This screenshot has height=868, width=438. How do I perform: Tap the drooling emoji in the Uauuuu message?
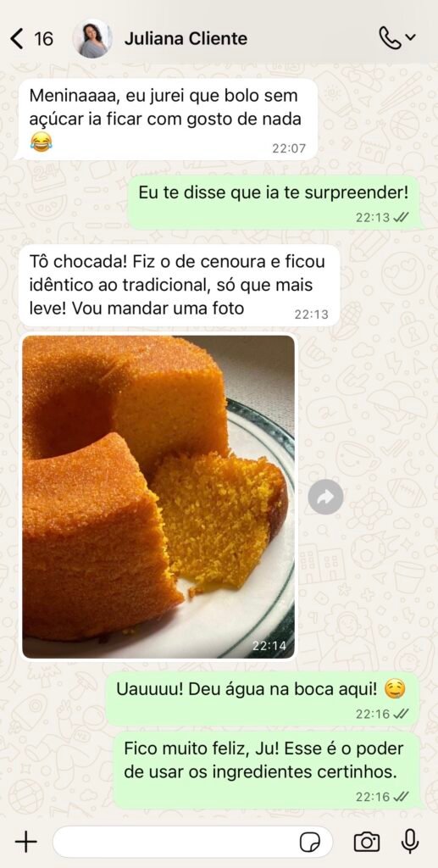click(x=394, y=689)
